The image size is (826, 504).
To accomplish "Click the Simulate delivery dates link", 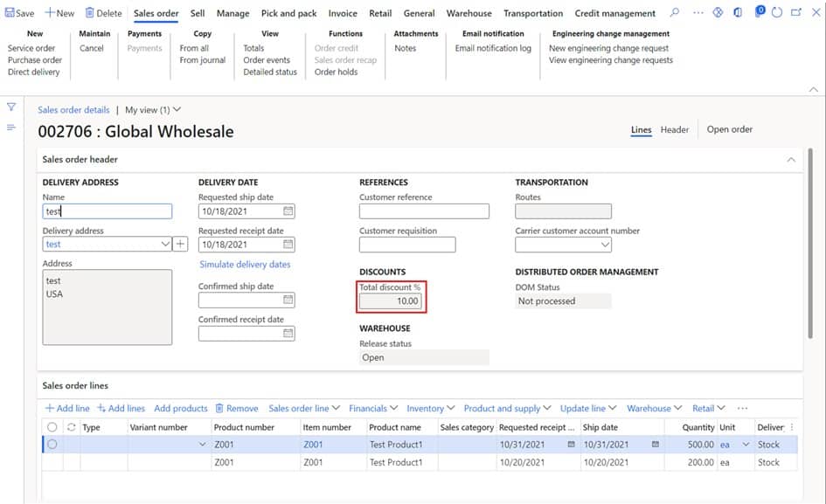I will (246, 264).
